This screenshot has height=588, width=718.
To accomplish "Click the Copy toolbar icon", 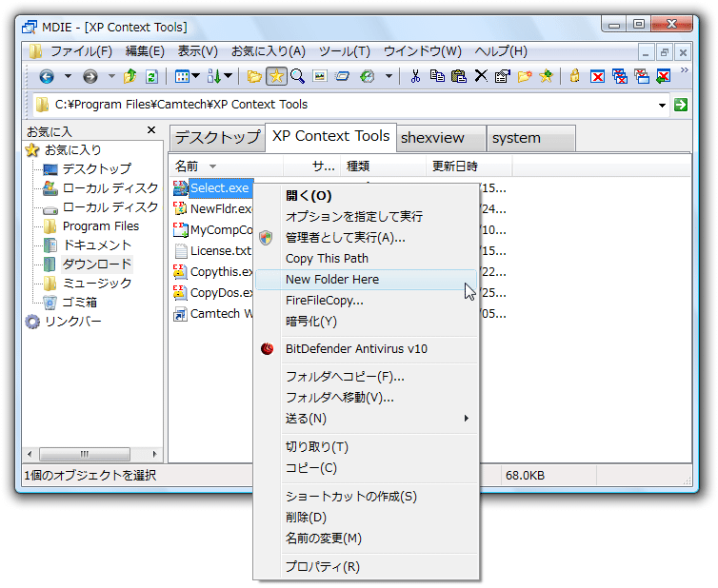I will pyautogui.click(x=437, y=76).
